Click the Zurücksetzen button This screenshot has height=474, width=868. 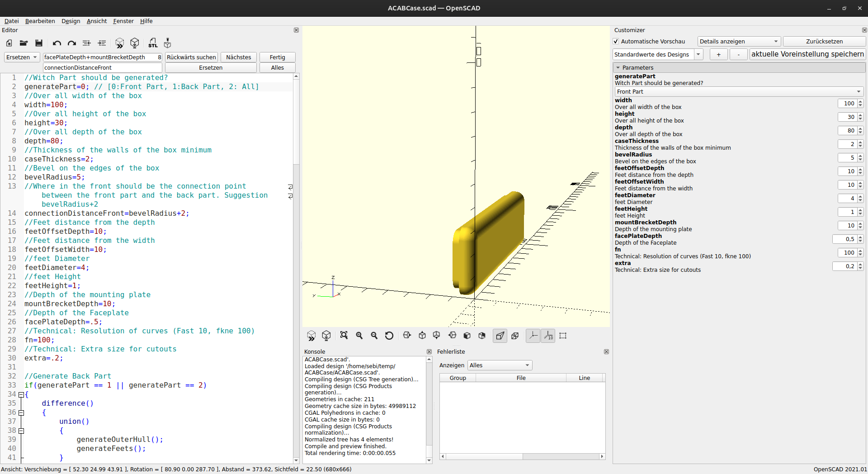[x=824, y=42]
